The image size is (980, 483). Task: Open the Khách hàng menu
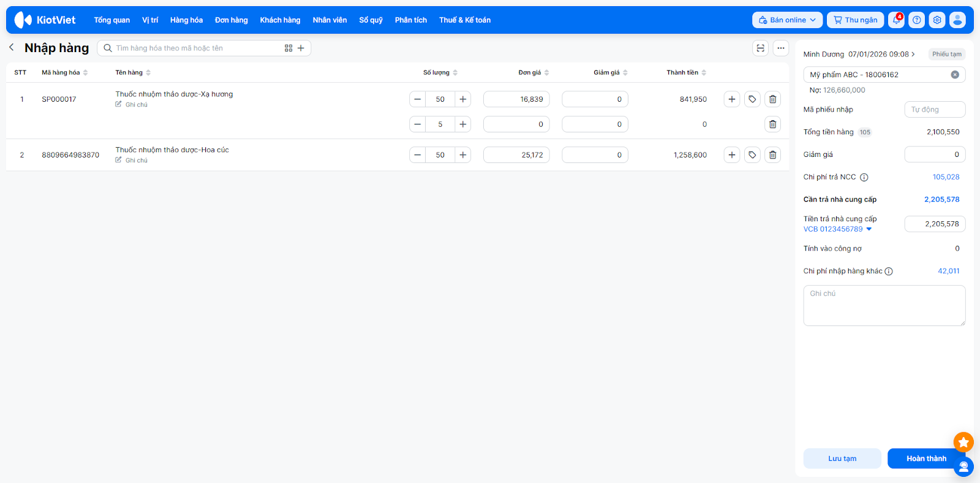[280, 20]
